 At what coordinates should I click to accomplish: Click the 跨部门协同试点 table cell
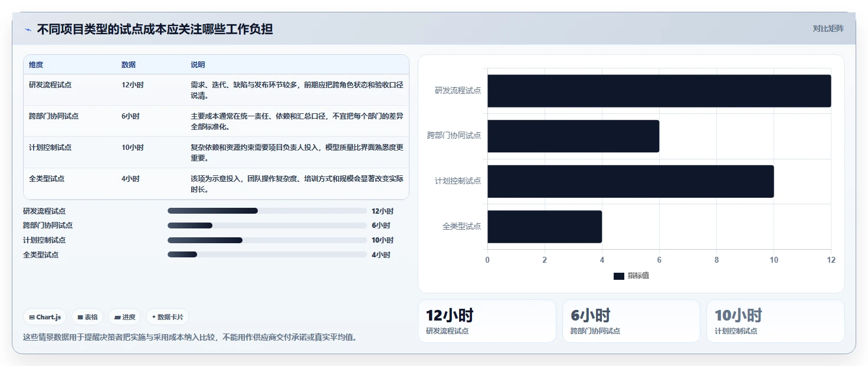[54, 116]
